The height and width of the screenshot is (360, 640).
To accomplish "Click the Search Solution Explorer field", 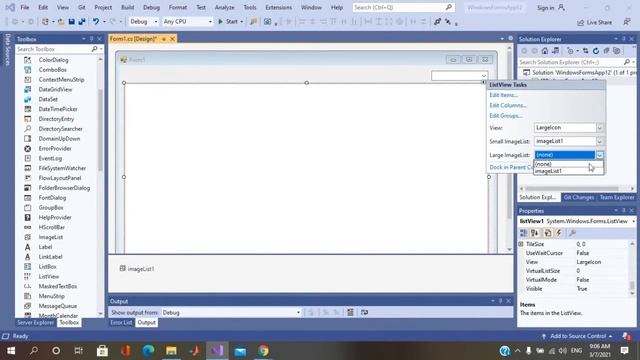I will (570, 62).
